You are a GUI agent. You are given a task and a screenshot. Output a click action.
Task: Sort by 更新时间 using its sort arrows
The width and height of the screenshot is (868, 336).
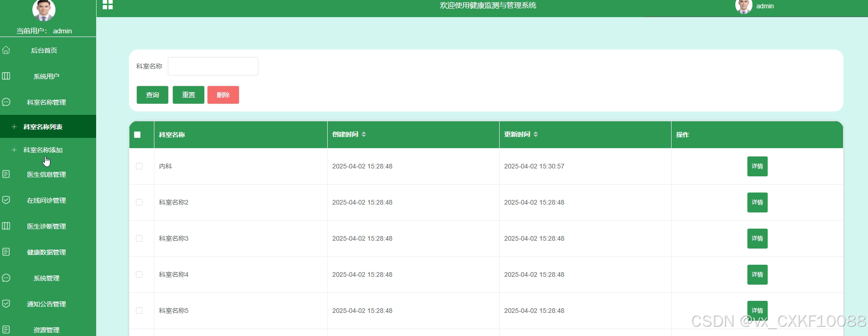536,134
